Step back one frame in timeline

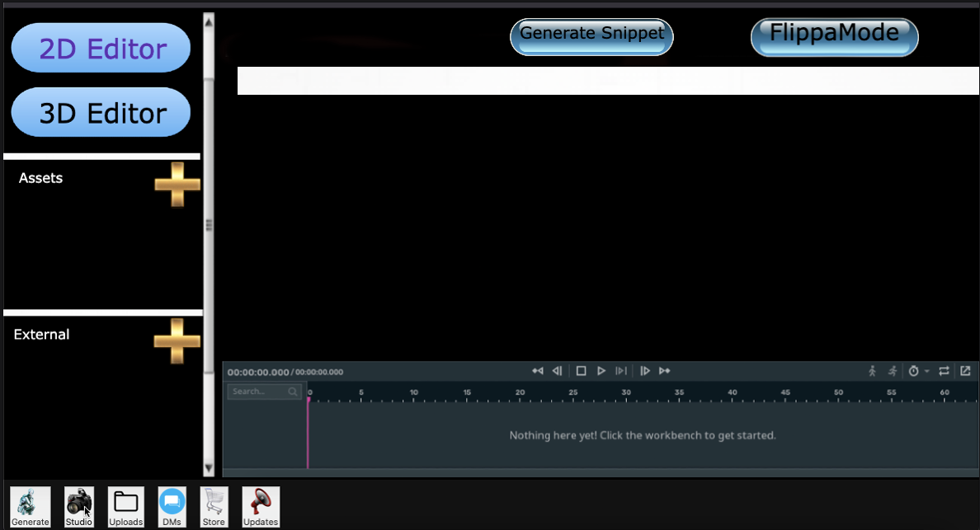tap(558, 371)
